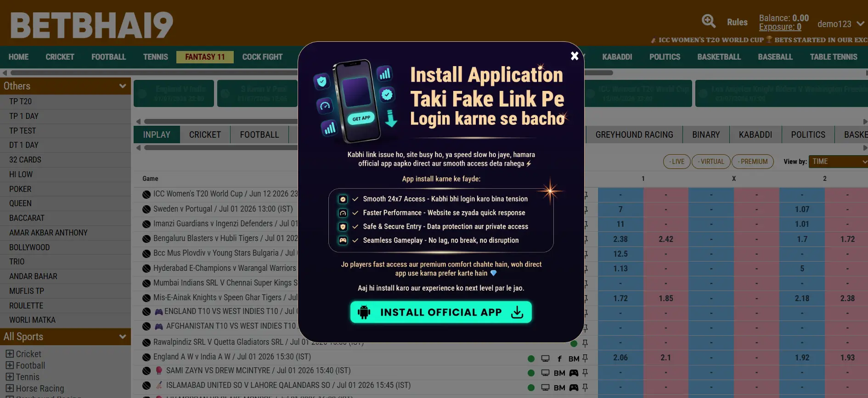The height and width of the screenshot is (398, 868).
Task: Expand the Football tree node
Action: [x=9, y=365]
